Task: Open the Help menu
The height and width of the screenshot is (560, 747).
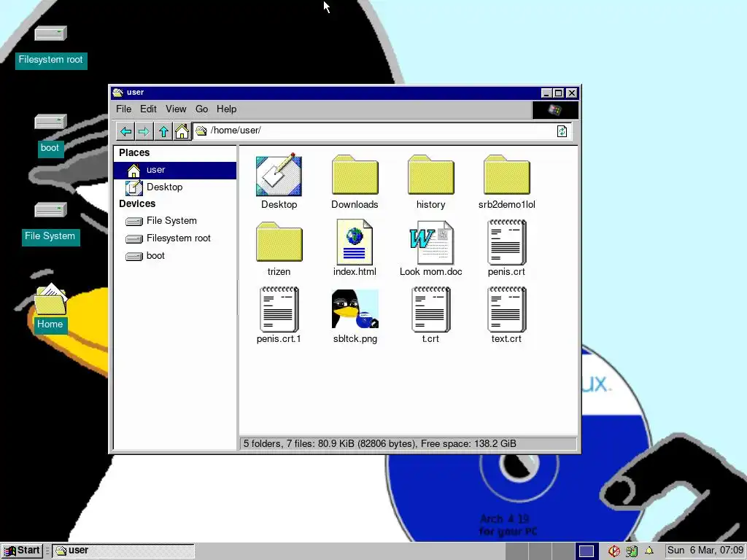Action: (226, 109)
